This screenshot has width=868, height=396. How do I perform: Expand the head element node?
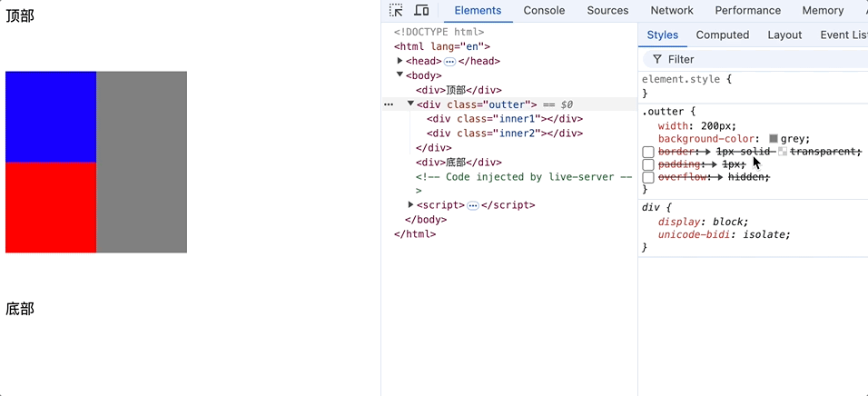pyautogui.click(x=400, y=61)
